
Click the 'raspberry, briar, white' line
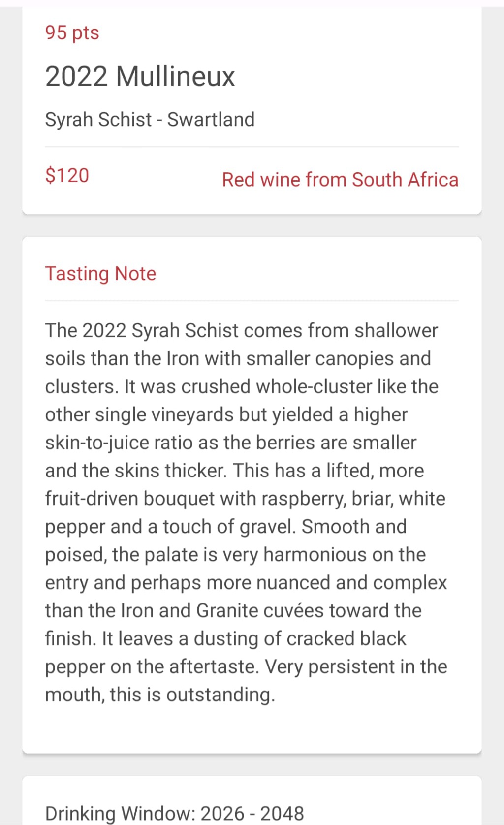click(x=245, y=499)
